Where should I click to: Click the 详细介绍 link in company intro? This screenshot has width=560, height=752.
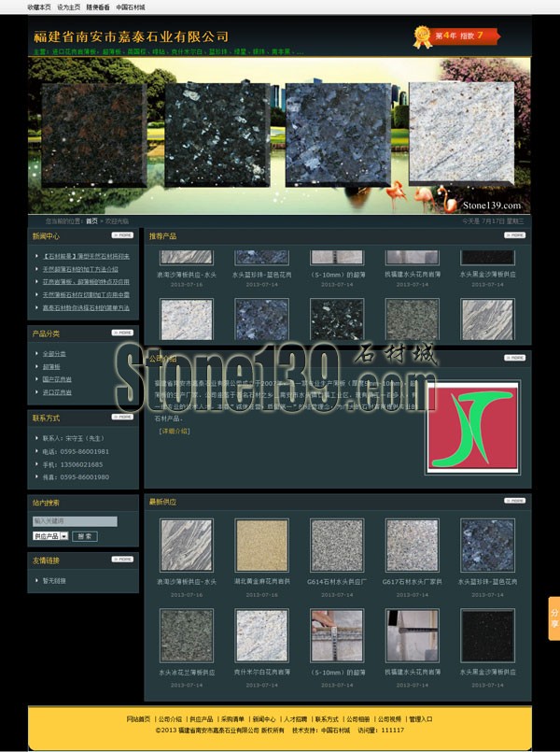(174, 431)
